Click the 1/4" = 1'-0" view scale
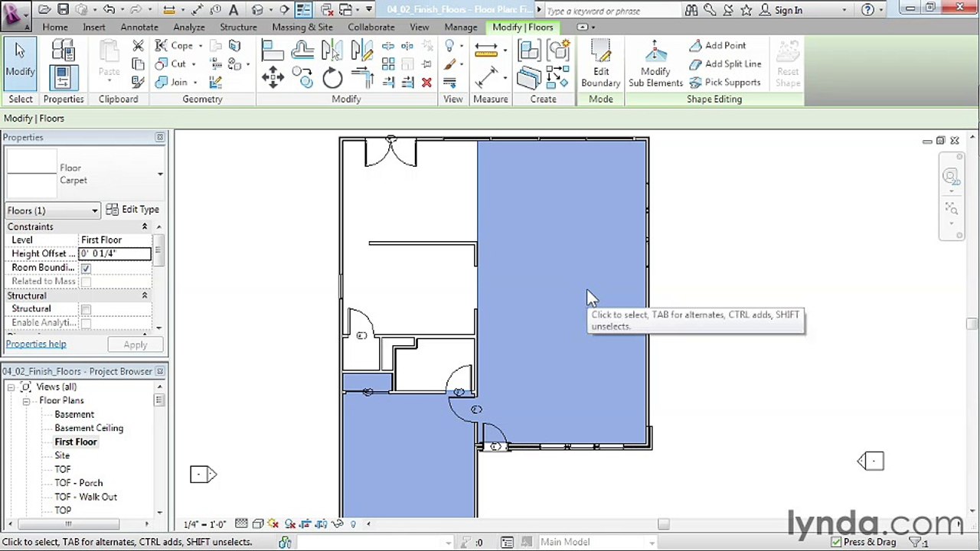 click(204, 524)
